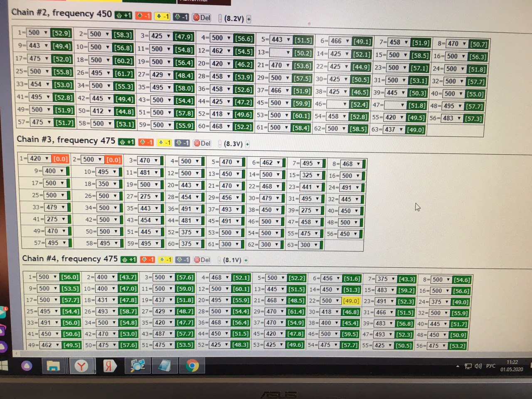Click red -1 button for Chain #3
This screenshot has height=399, width=532.
146,142
